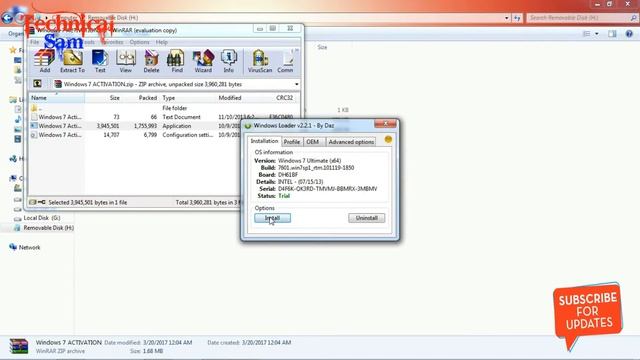Switch to the Installation tab

tap(264, 141)
